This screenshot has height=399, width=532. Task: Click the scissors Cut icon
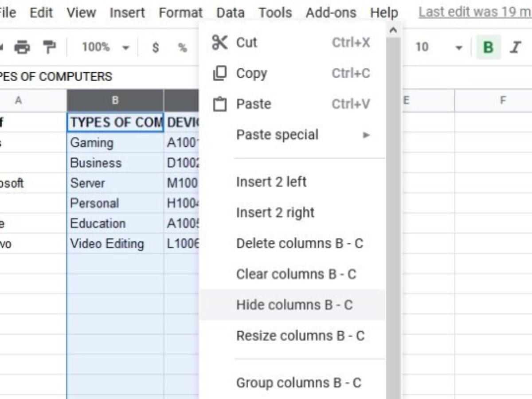tap(220, 43)
